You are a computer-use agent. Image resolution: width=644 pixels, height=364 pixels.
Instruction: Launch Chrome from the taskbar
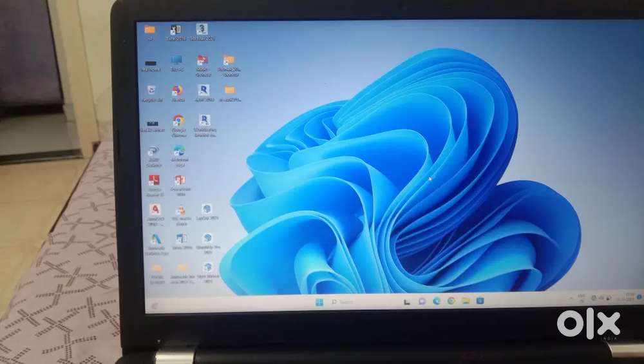(x=451, y=301)
